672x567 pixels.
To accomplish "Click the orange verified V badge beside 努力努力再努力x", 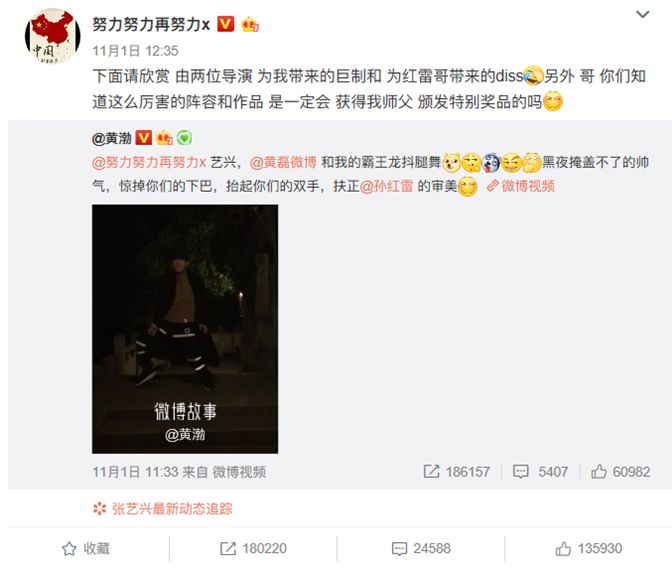I will 226,24.
